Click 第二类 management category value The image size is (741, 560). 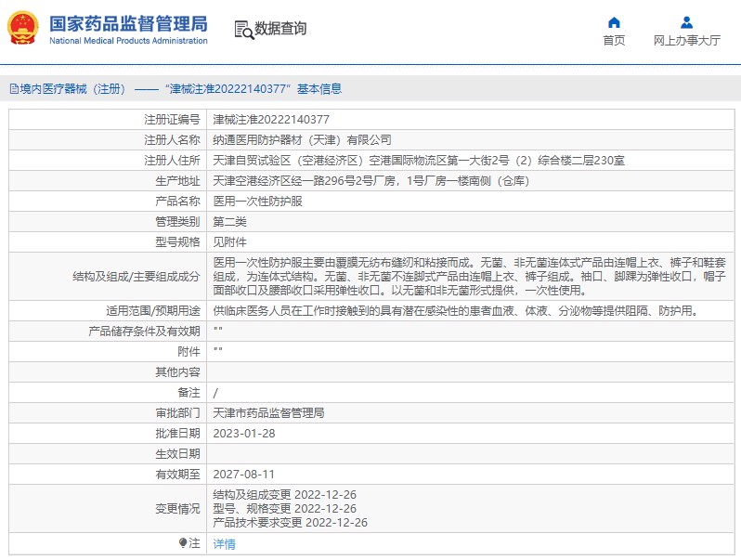(x=229, y=222)
